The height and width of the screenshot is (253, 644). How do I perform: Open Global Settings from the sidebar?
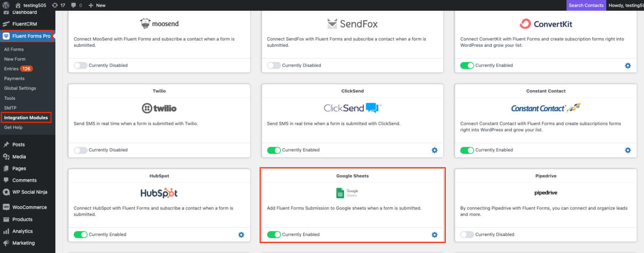click(20, 88)
